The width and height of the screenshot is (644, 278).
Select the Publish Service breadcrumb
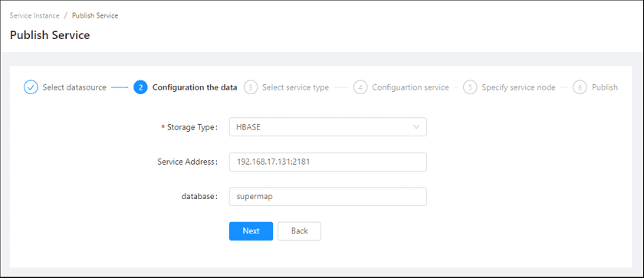pos(95,15)
